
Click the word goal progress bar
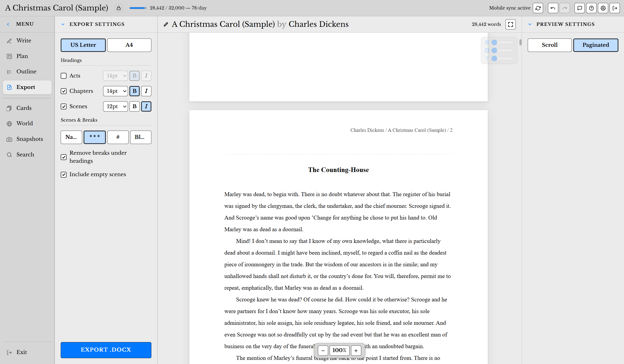pos(138,8)
